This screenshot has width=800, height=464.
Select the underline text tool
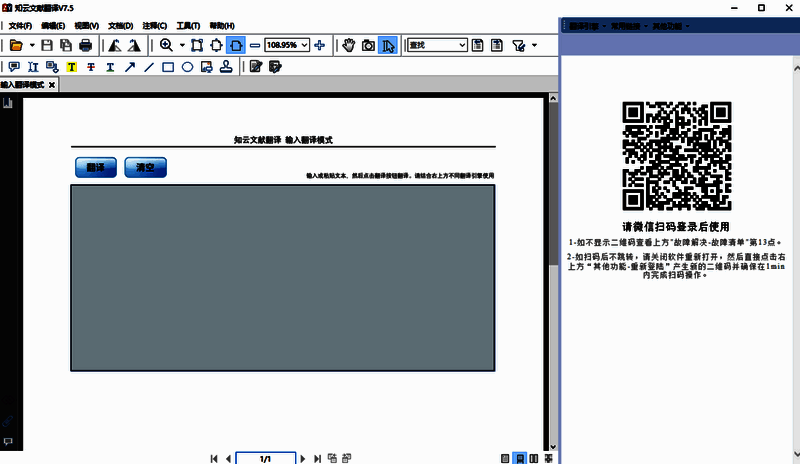tap(110, 67)
